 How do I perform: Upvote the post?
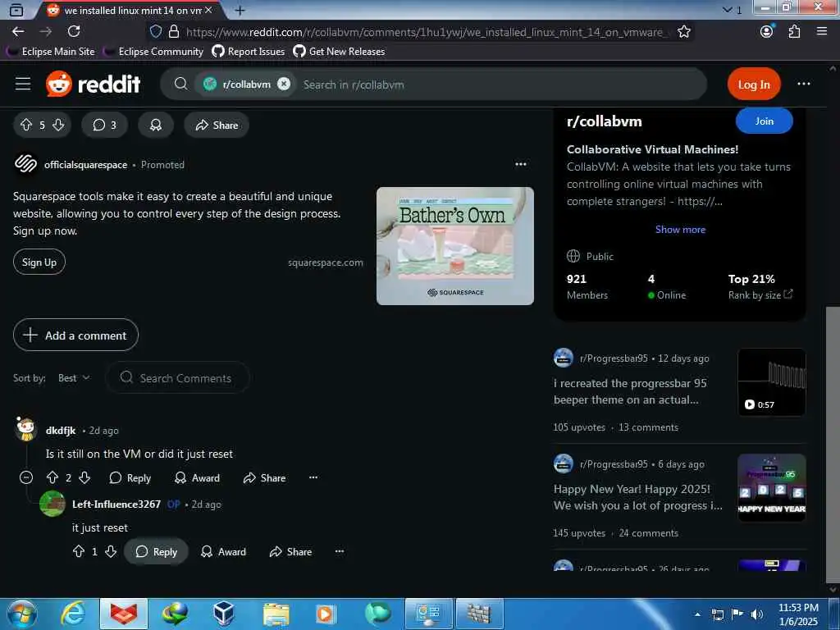coord(26,125)
